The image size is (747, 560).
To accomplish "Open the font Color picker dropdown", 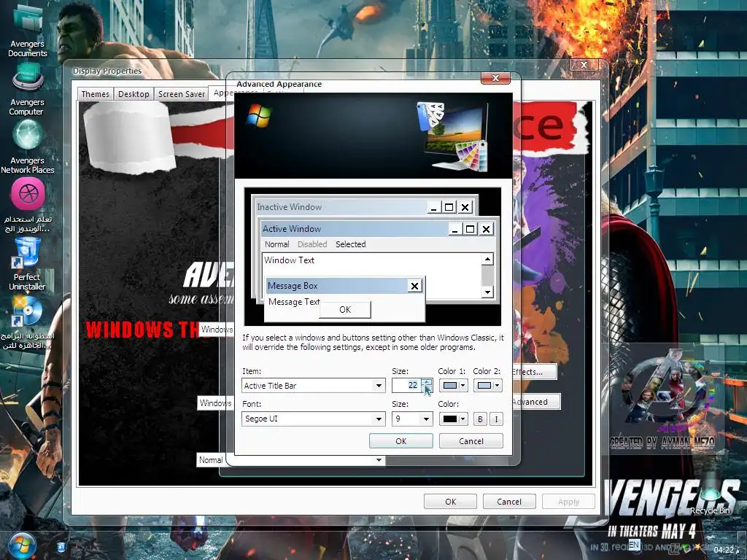I will [x=453, y=419].
